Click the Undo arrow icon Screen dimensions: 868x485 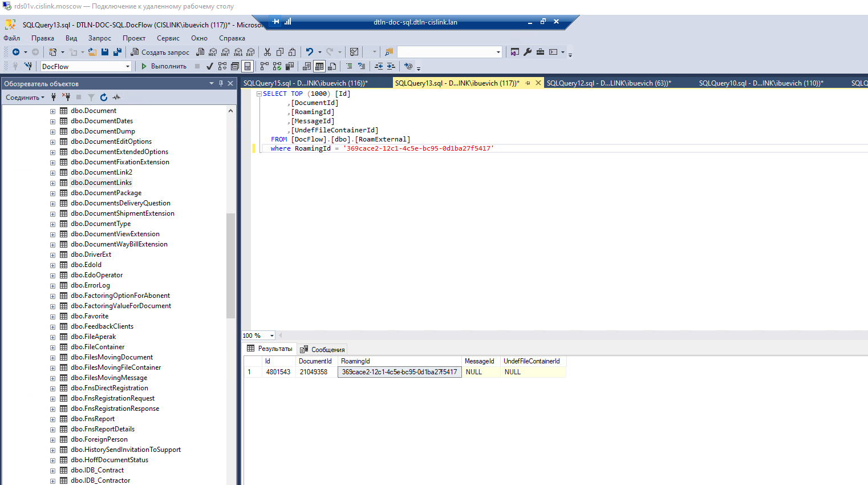tap(309, 52)
